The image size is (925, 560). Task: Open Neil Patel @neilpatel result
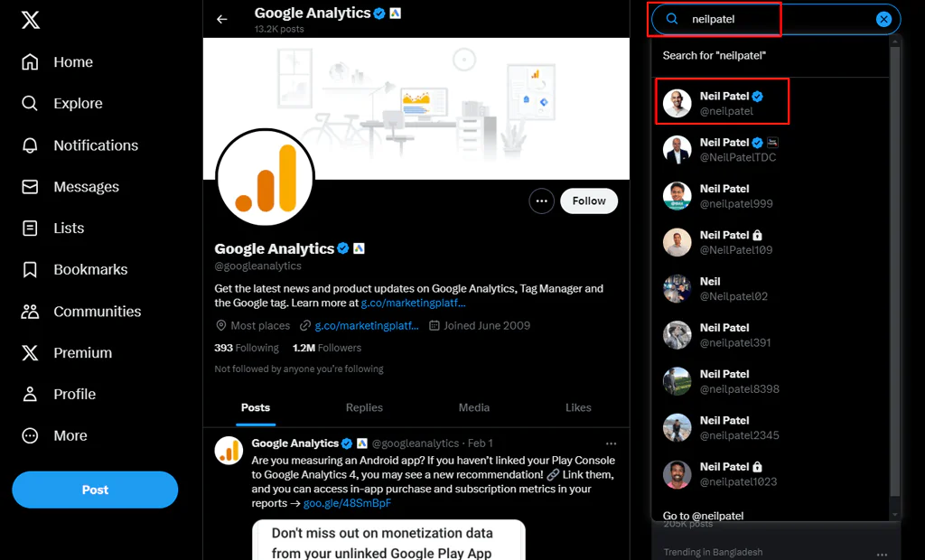click(x=771, y=103)
